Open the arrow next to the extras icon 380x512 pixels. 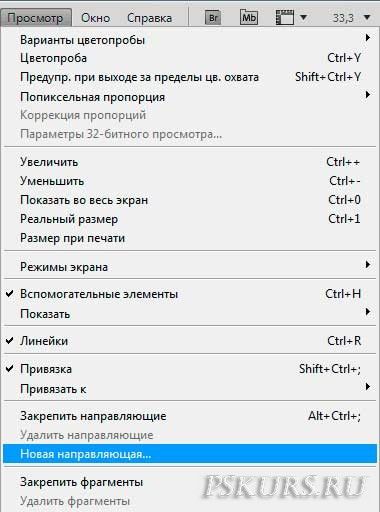pos(303,17)
